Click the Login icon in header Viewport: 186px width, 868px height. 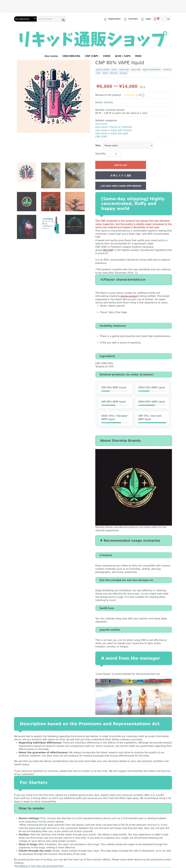click(x=142, y=19)
